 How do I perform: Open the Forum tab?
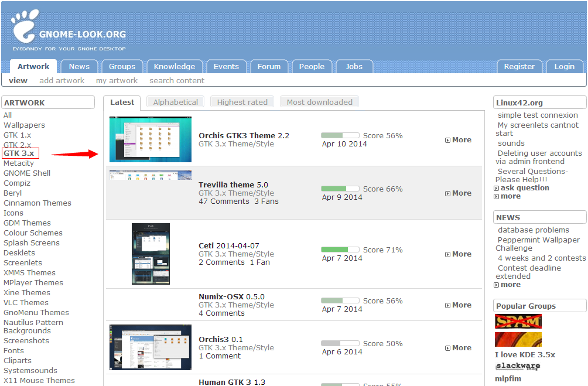[269, 66]
